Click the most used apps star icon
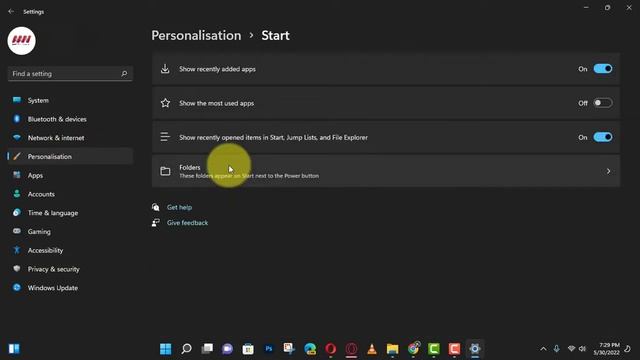 coord(165,103)
